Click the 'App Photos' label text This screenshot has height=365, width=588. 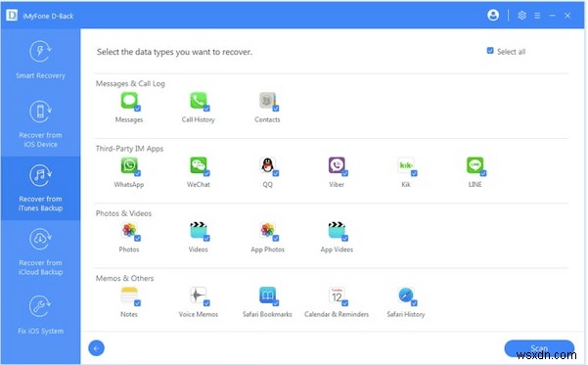[x=267, y=250]
